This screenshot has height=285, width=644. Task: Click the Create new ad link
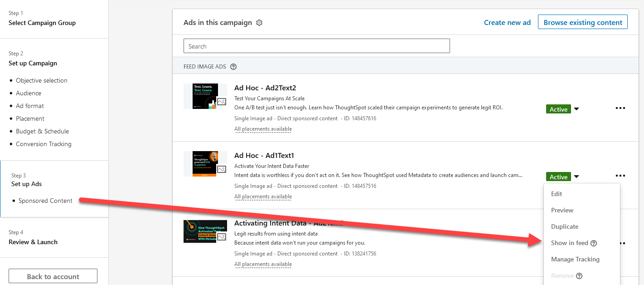coord(507,22)
